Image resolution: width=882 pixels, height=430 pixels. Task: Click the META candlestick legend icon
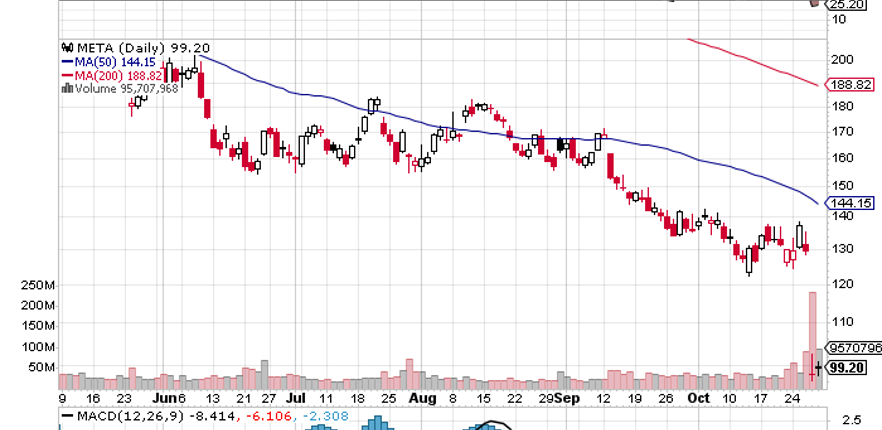[67, 46]
